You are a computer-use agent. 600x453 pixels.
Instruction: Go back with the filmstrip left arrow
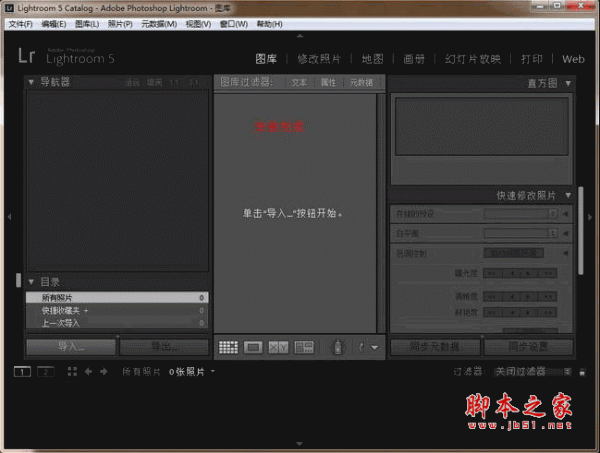(x=88, y=372)
